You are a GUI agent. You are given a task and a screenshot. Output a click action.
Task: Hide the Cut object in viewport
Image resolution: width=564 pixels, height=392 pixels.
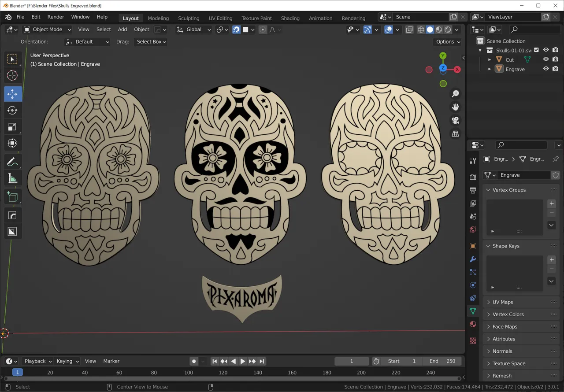(x=546, y=59)
